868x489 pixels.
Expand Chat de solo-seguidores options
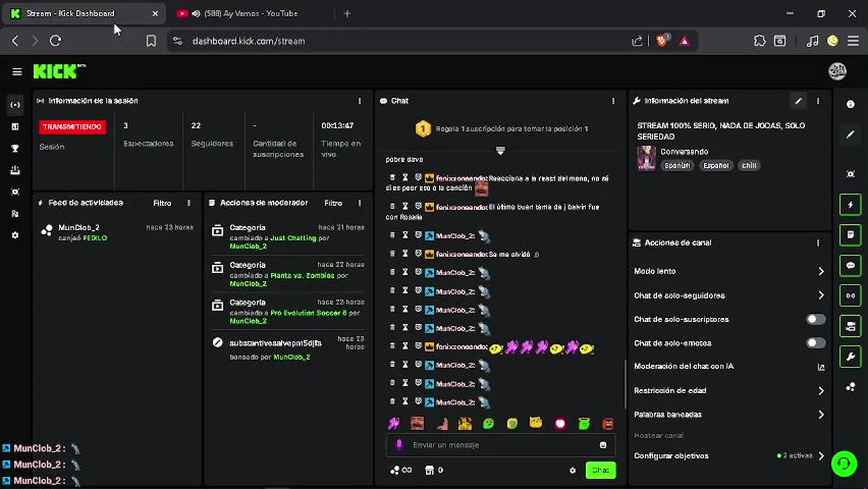pyautogui.click(x=821, y=295)
